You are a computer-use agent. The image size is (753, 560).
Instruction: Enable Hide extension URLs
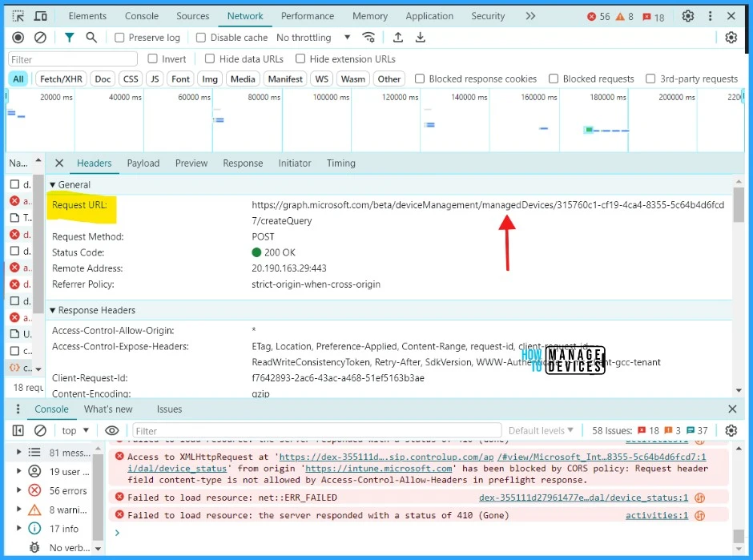click(x=300, y=58)
